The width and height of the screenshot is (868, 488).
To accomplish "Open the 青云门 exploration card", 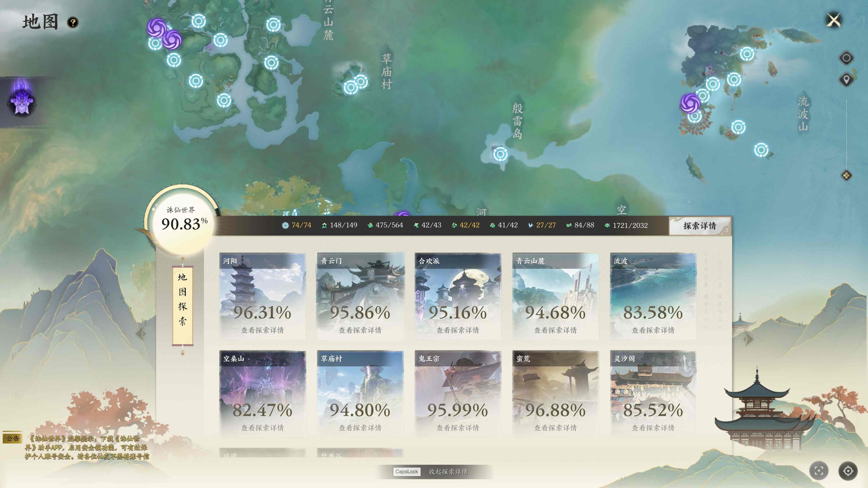I will tap(360, 296).
